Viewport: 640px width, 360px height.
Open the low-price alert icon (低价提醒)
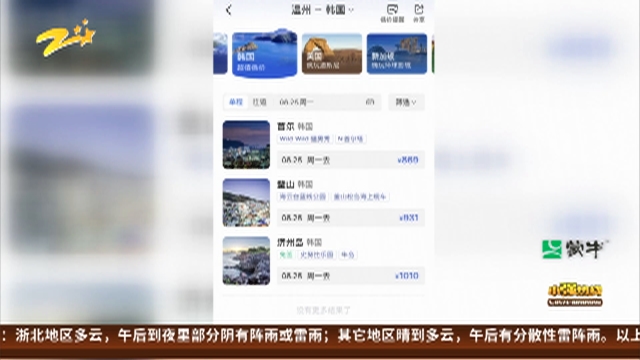coord(392,13)
